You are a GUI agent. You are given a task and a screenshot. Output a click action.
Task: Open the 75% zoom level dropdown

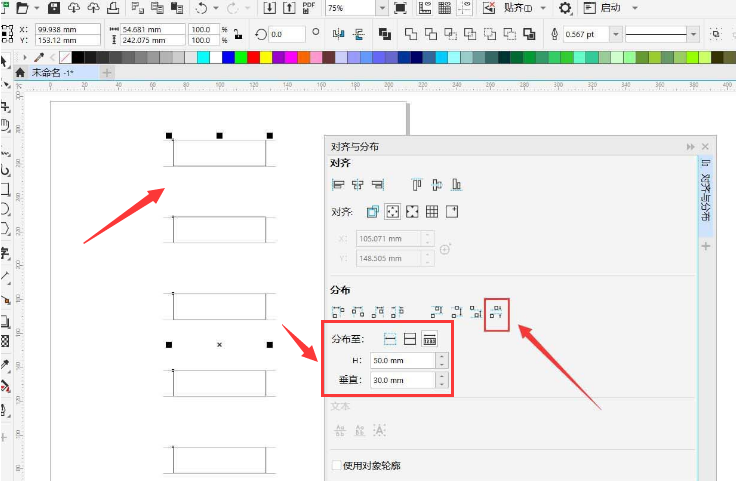tap(383, 8)
